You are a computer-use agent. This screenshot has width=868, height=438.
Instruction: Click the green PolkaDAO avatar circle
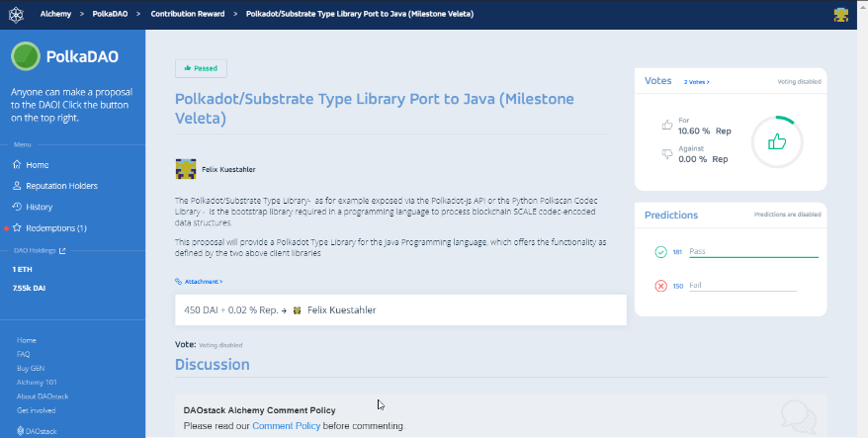pyautogui.click(x=26, y=56)
